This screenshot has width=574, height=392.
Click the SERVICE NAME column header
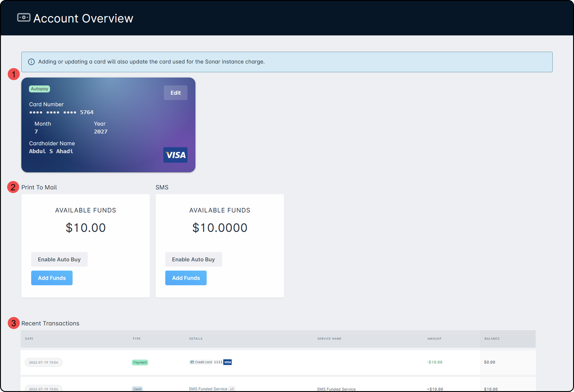point(329,339)
